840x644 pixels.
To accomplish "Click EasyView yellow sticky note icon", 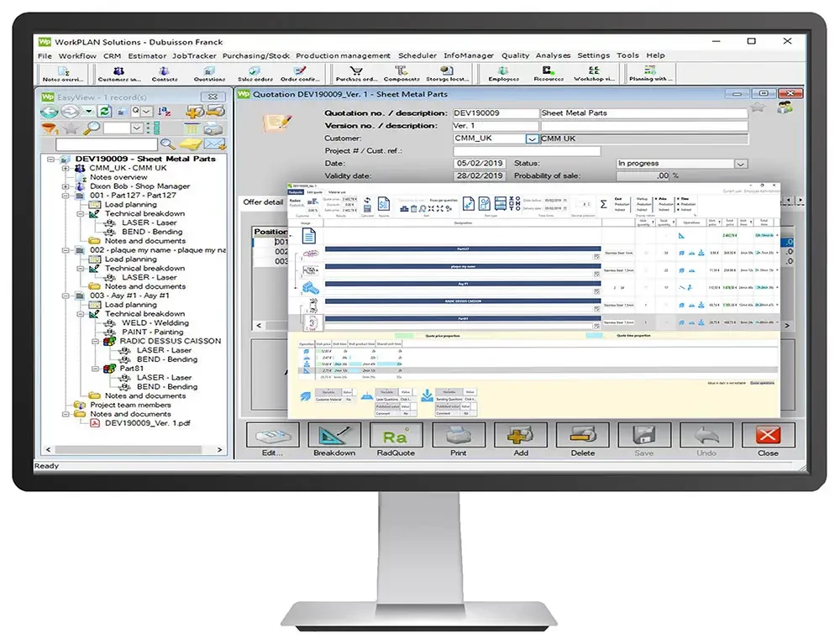I will point(190,144).
